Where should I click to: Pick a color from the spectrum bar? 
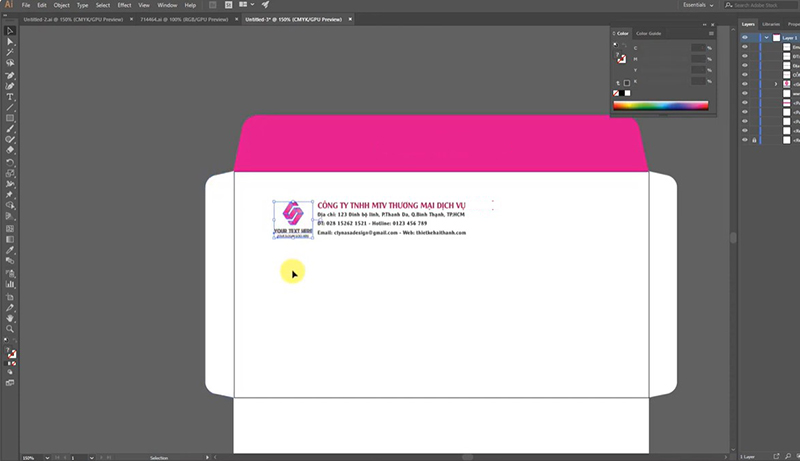[x=660, y=105]
